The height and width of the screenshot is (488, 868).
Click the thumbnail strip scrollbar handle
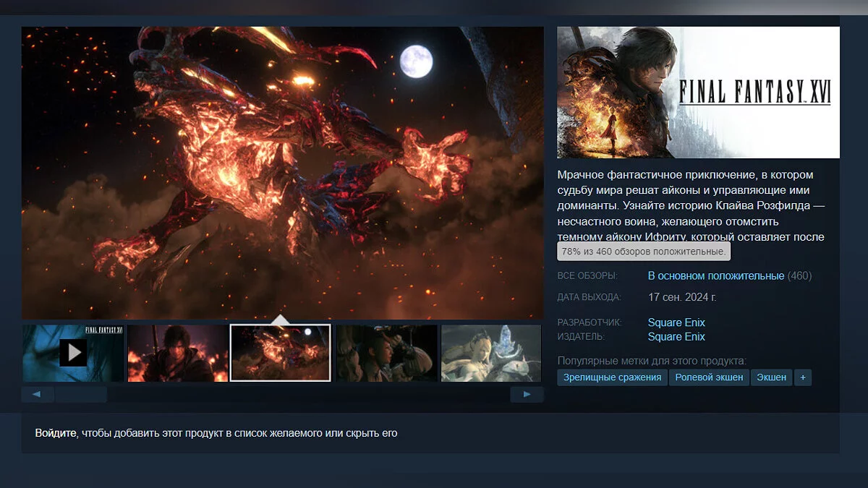point(81,395)
